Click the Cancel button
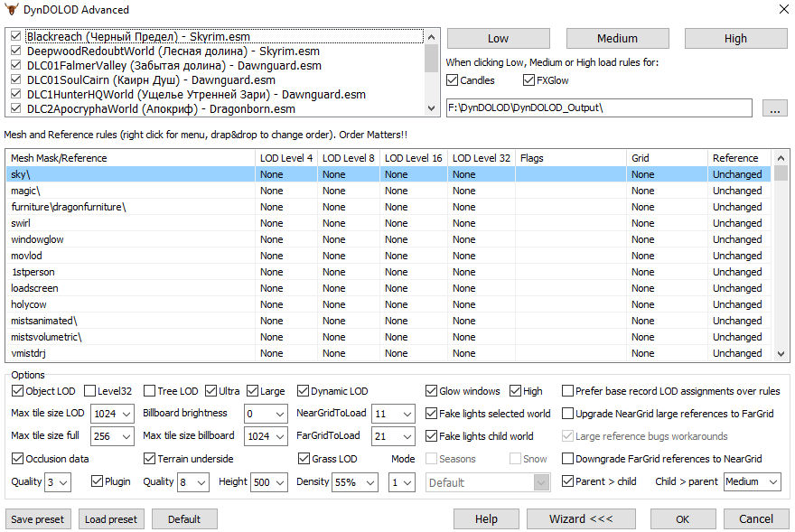 [756, 519]
